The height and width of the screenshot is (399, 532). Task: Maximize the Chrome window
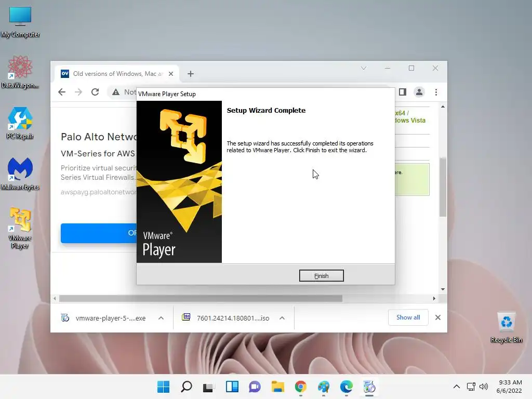(411, 68)
